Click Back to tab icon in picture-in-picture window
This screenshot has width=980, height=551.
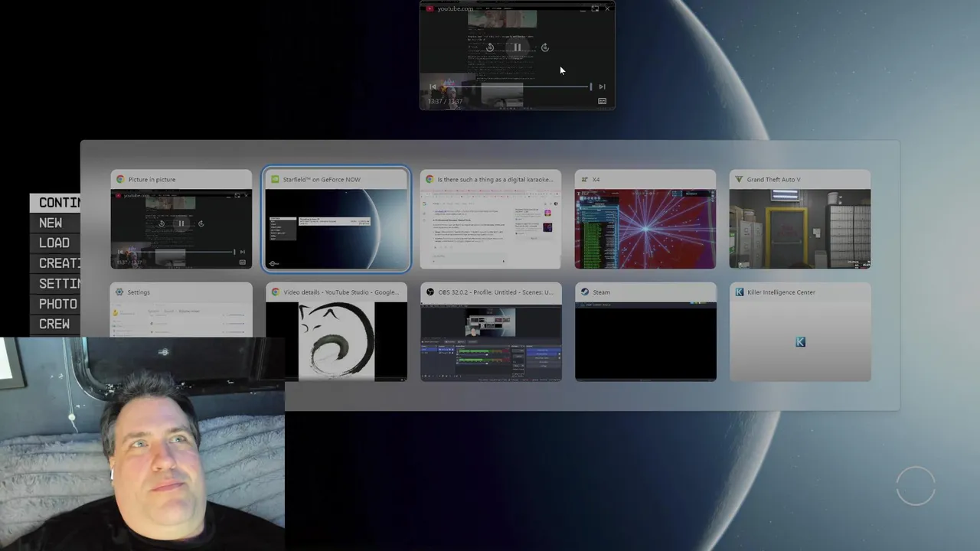click(595, 8)
